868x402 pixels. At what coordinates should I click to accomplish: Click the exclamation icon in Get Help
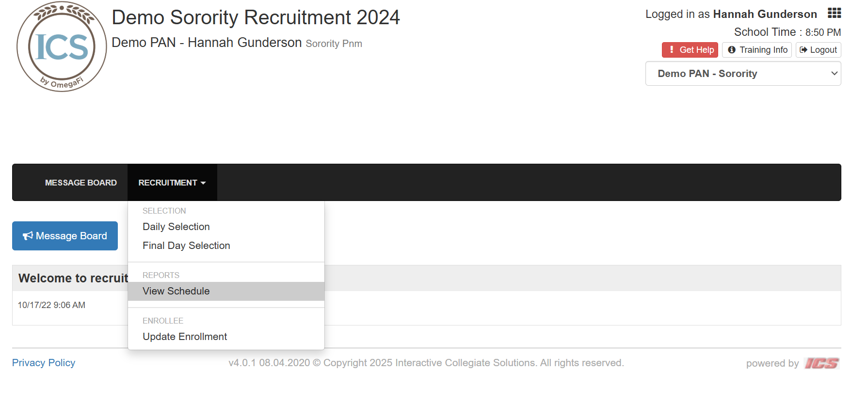pyautogui.click(x=672, y=49)
